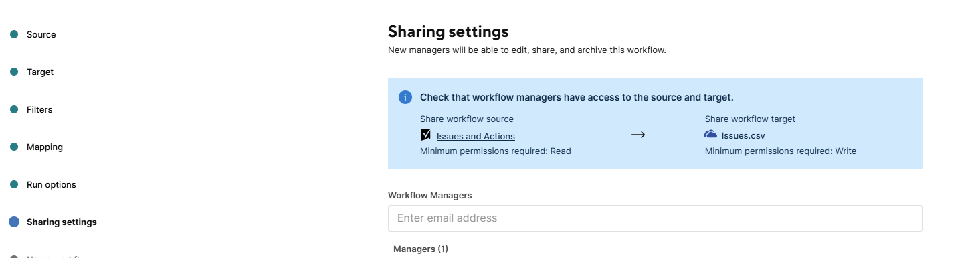Click the Filters step dot indicator

14,109
